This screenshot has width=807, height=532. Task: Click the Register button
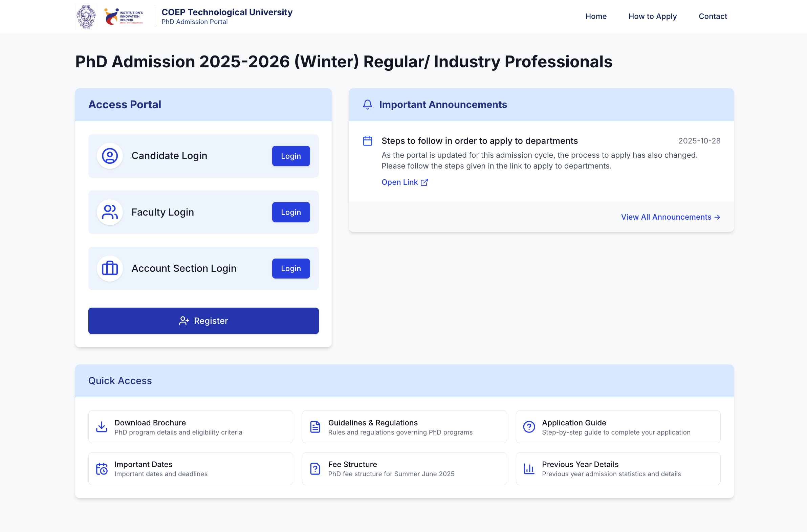203,320
